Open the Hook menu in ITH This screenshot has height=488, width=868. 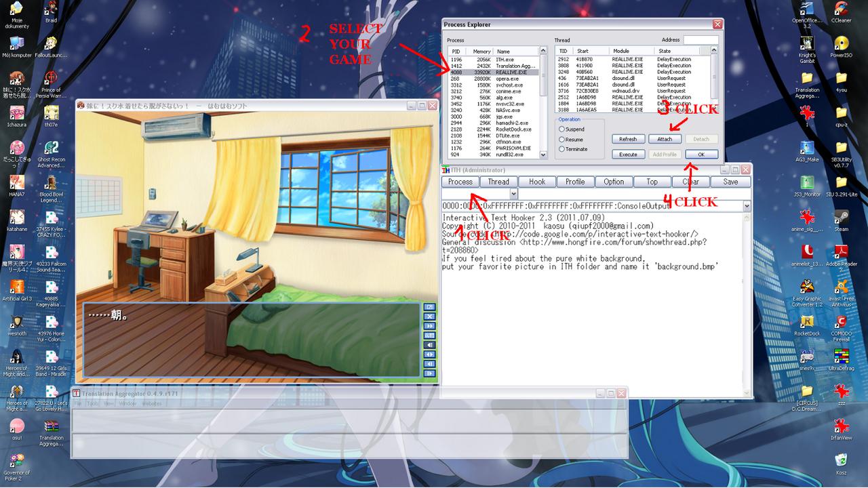click(x=537, y=182)
